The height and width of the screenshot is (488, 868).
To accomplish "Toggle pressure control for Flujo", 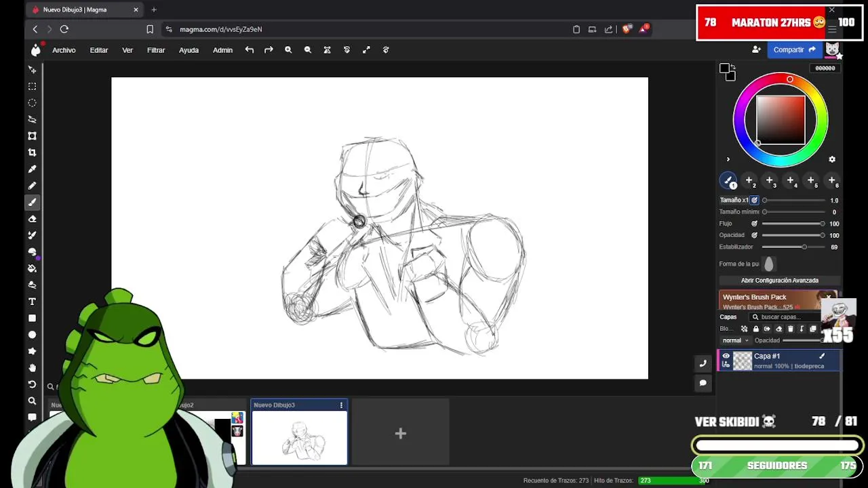I will (754, 224).
